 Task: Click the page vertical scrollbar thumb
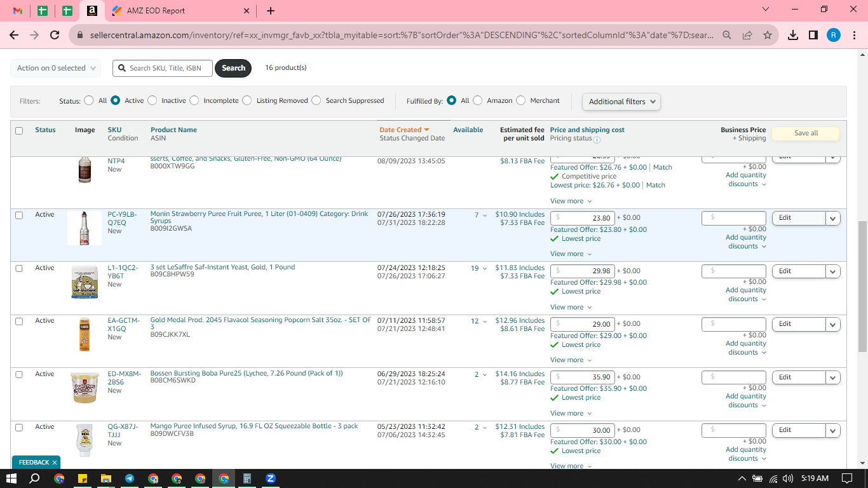pyautogui.click(x=862, y=286)
